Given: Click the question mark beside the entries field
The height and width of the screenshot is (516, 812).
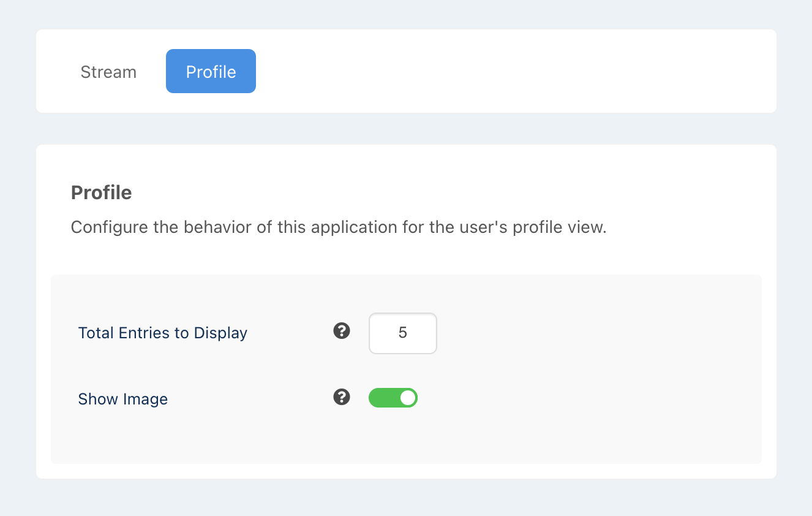Looking at the screenshot, I should (341, 331).
